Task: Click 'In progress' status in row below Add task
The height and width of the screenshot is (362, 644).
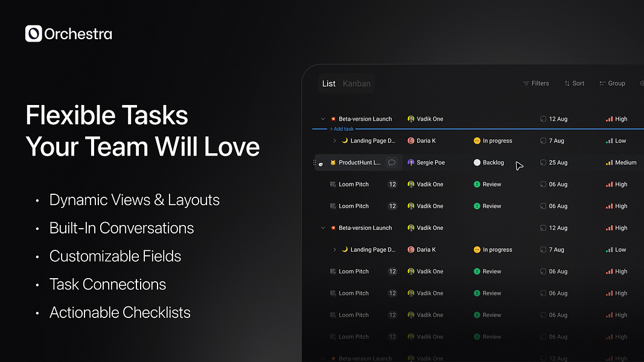Action: (x=493, y=141)
